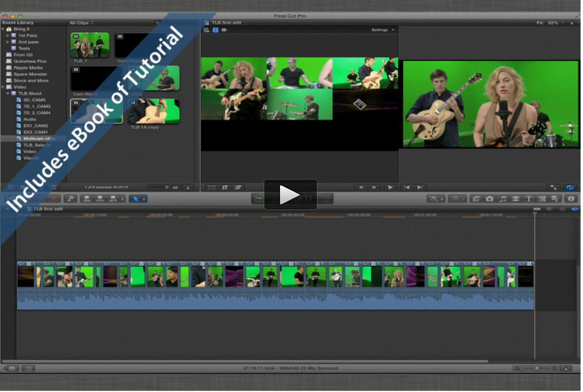This screenshot has width=583, height=392.
Task: Open the Photos browser camera icon
Action: [490, 199]
